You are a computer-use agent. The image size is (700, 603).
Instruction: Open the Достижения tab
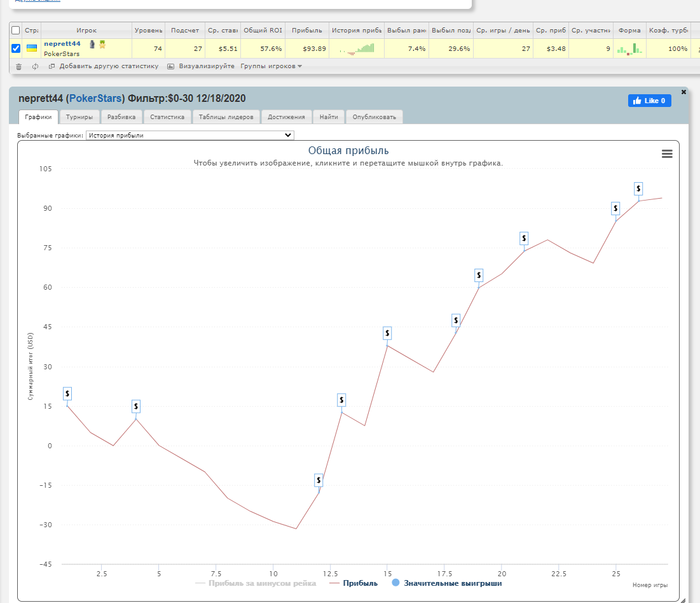(x=286, y=117)
